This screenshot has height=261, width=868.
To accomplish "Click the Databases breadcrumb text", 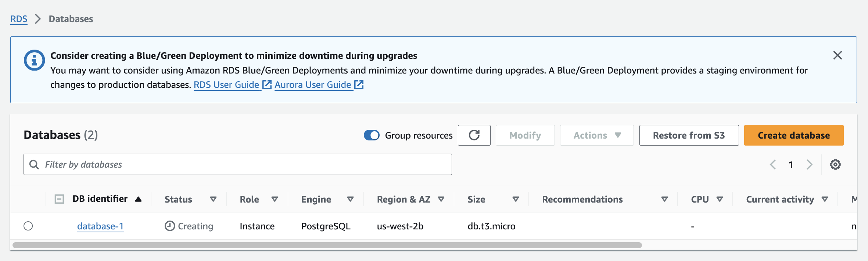I will coord(71,19).
